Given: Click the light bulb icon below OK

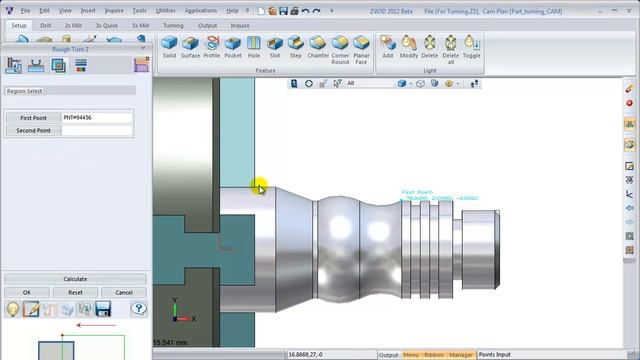Looking at the screenshot, I should (x=13, y=309).
